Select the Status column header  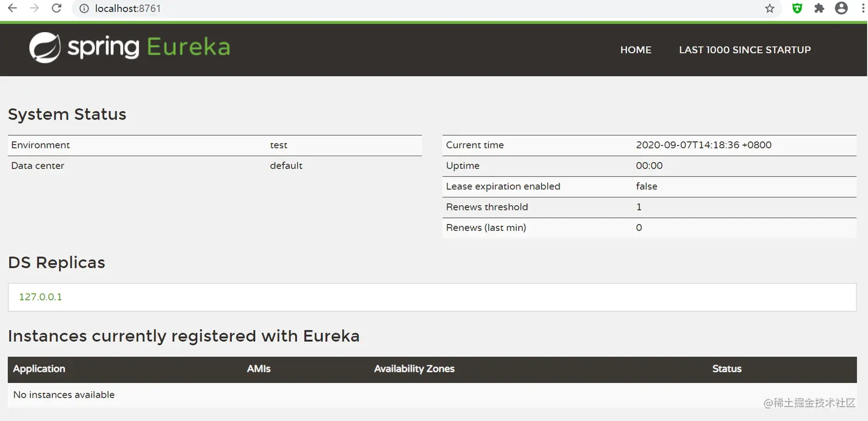[x=727, y=369]
